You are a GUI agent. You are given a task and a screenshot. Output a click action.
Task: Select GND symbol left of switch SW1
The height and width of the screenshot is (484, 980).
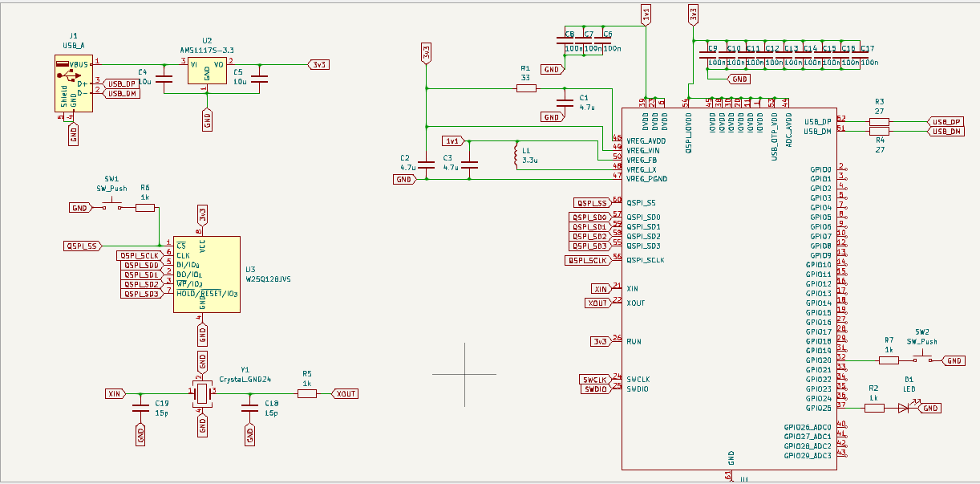click(x=79, y=208)
